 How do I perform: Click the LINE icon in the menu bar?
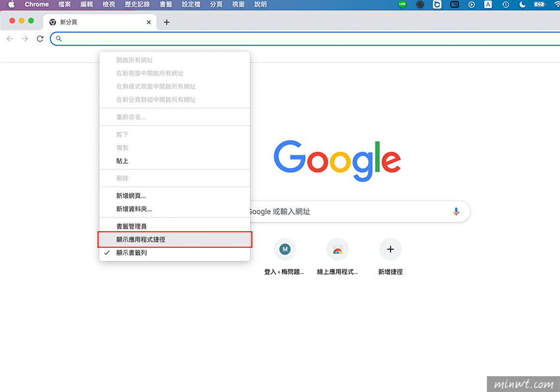(x=402, y=5)
